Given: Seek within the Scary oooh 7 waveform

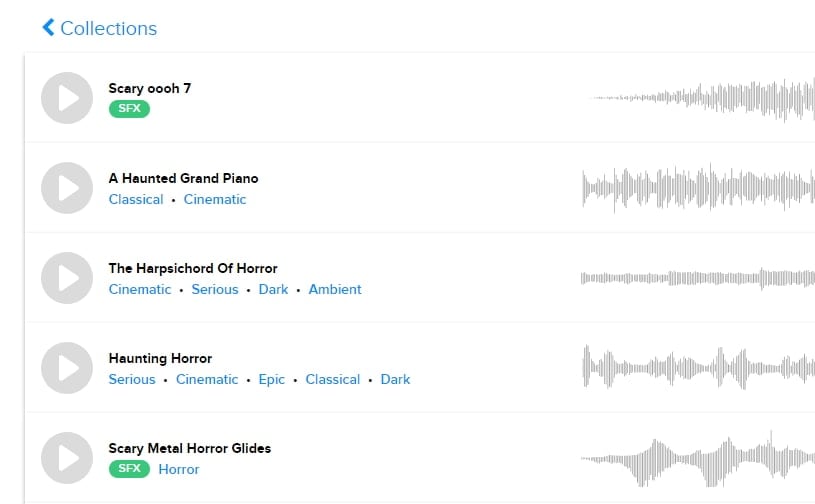Looking at the screenshot, I should coord(700,98).
